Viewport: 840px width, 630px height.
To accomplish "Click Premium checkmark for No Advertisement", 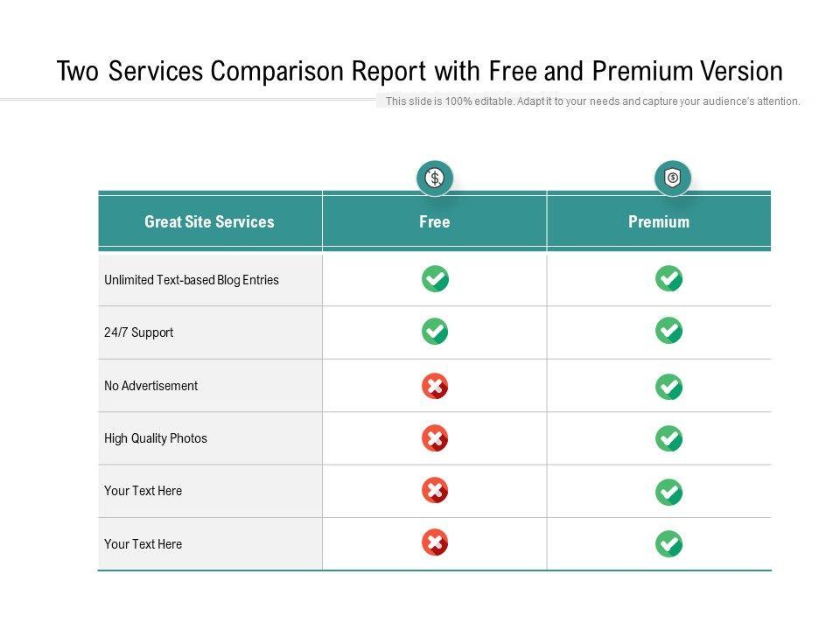I will pos(669,386).
